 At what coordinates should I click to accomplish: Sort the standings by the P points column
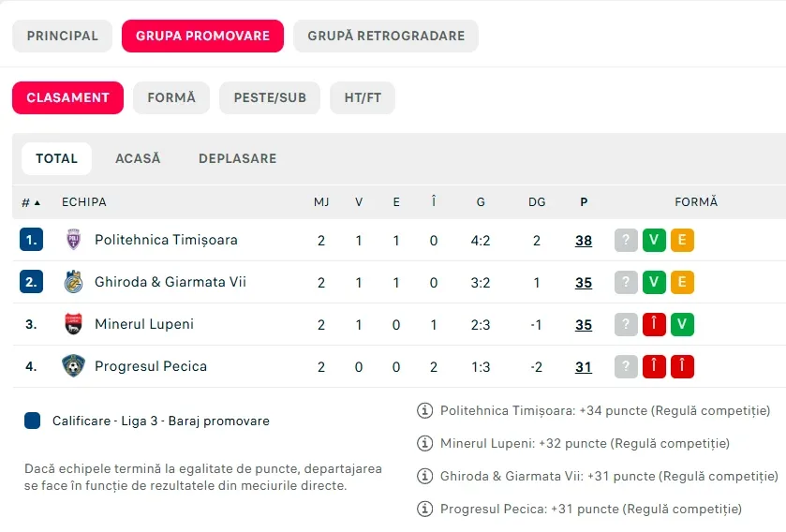coord(584,202)
